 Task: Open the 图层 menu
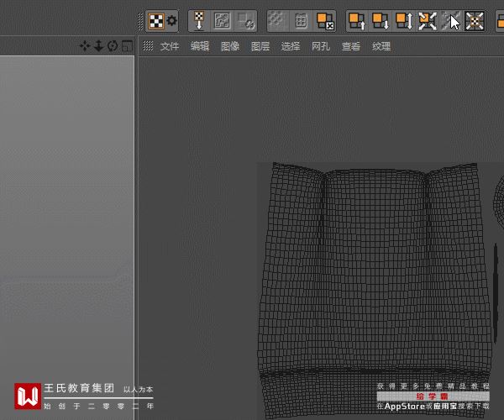coord(260,46)
